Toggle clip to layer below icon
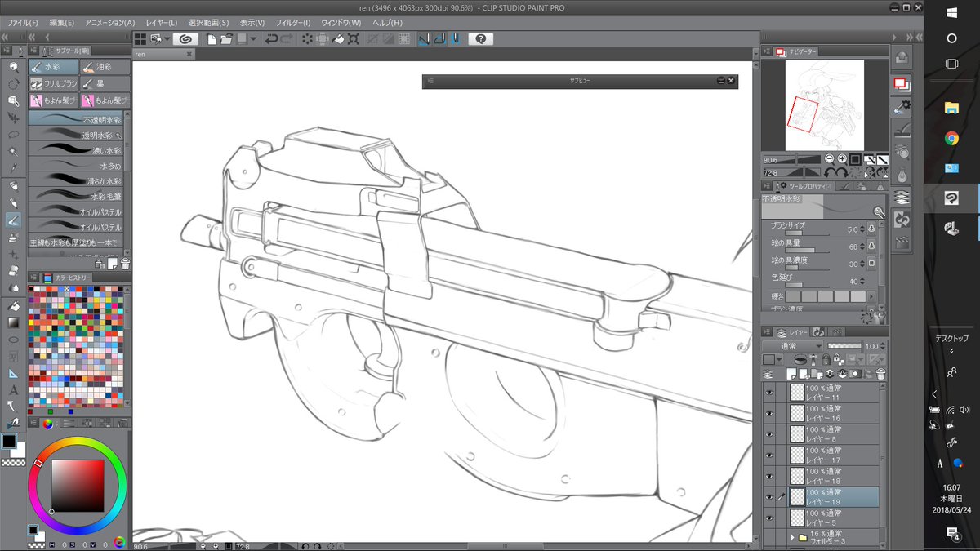Viewport: 980px width, 551px height. click(x=801, y=359)
